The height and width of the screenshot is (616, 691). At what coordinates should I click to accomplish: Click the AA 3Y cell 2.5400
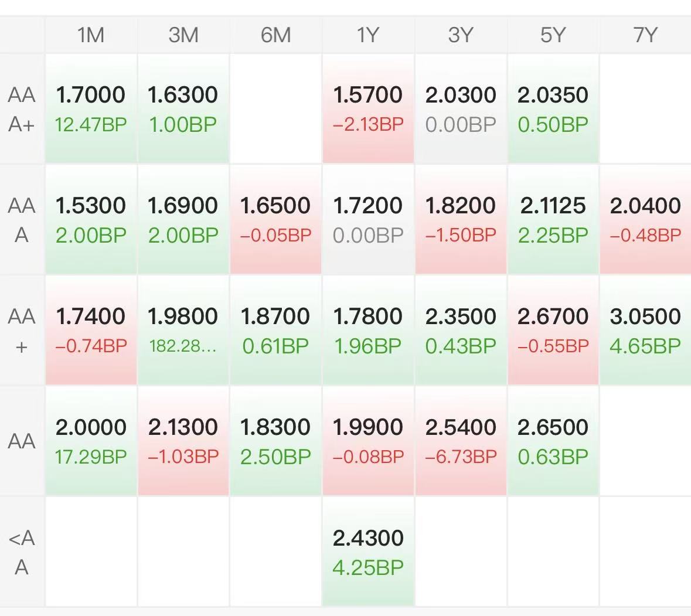pos(461,441)
